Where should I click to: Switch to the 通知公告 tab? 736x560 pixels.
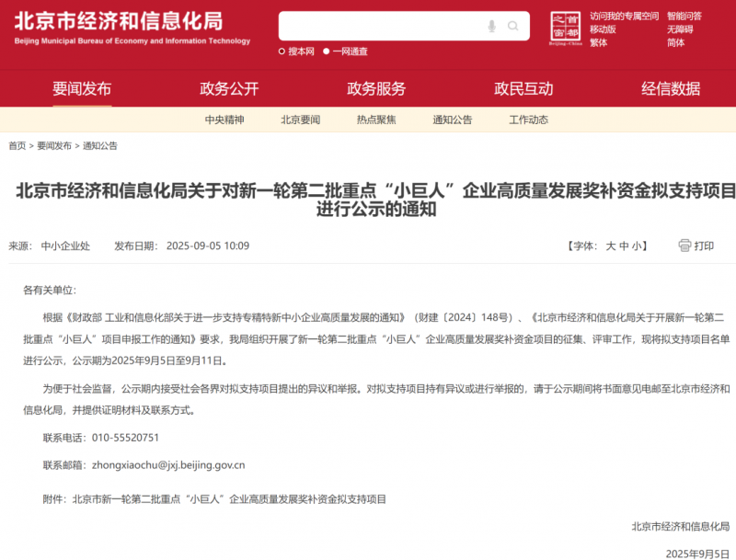coord(450,120)
